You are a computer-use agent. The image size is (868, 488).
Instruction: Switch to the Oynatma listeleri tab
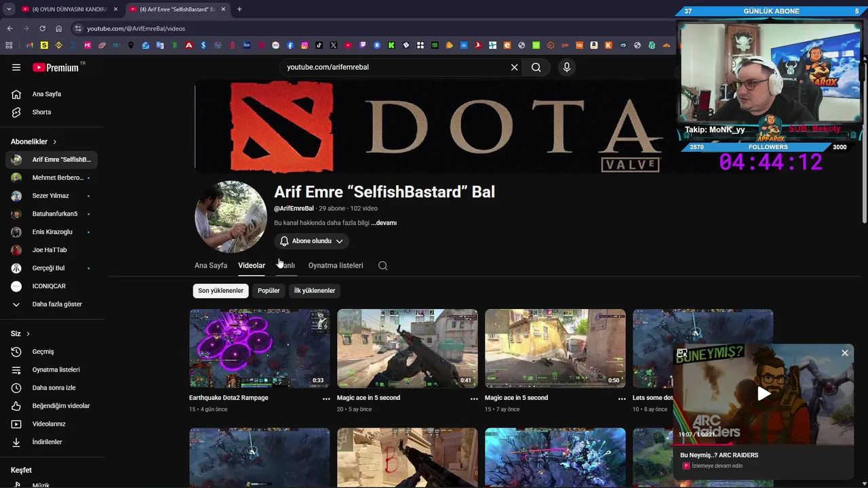(x=336, y=266)
